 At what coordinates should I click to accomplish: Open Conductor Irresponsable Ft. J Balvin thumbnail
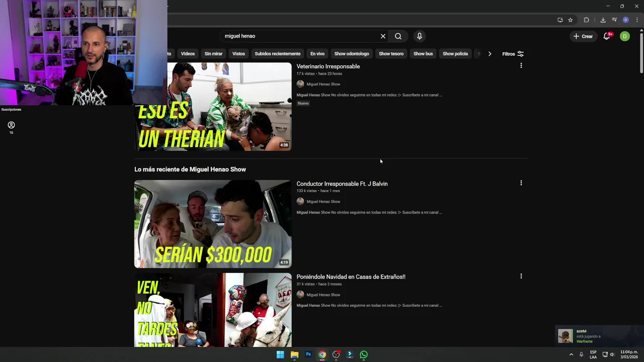213,224
